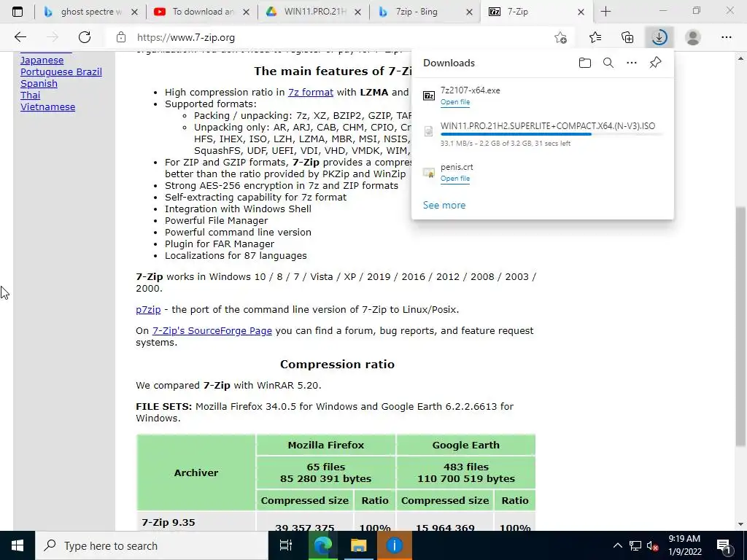The height and width of the screenshot is (560, 747).
Task: Click the Archiver table header cell
Action: [x=196, y=472]
